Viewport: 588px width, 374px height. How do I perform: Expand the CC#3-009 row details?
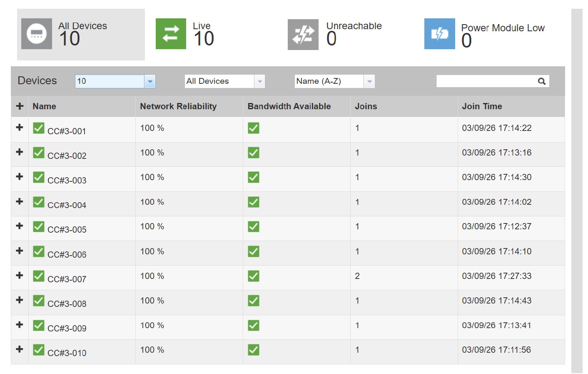tap(20, 324)
